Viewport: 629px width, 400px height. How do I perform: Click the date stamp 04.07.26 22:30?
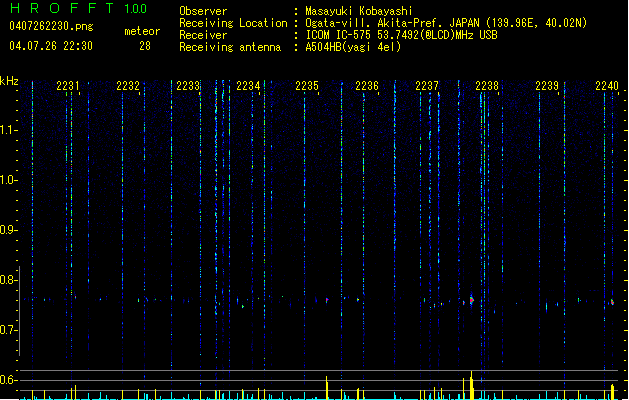pos(51,46)
